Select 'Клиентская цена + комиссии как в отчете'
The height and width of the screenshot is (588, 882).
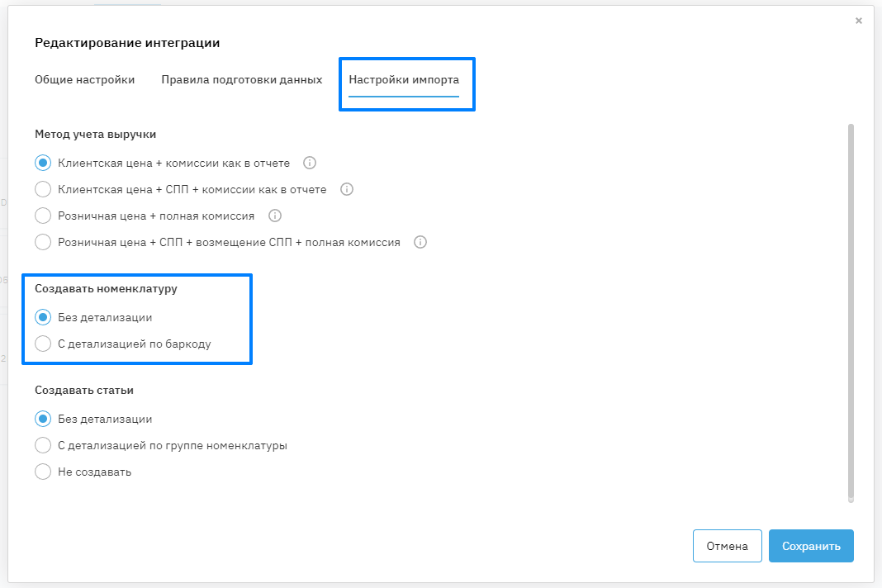click(x=44, y=163)
